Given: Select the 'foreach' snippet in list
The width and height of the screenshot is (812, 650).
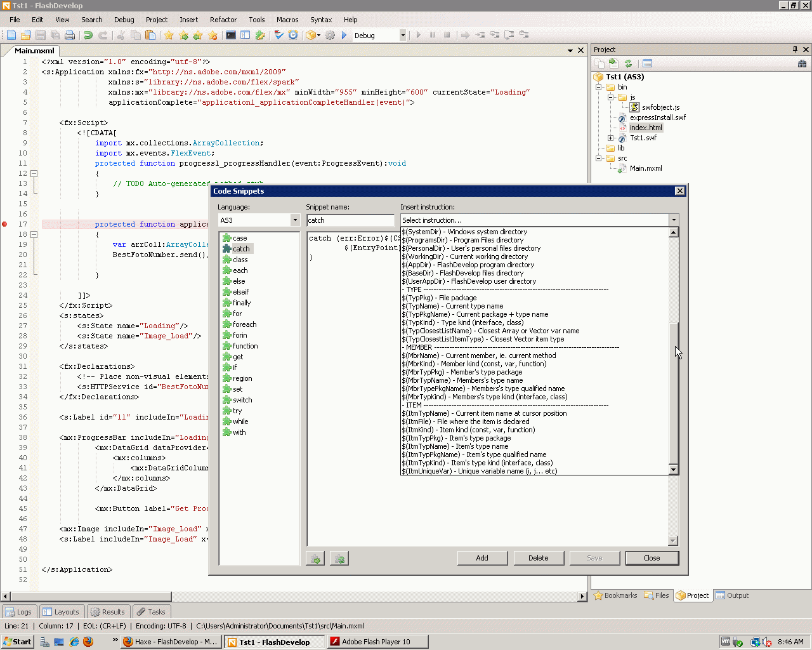Looking at the screenshot, I should pos(244,324).
